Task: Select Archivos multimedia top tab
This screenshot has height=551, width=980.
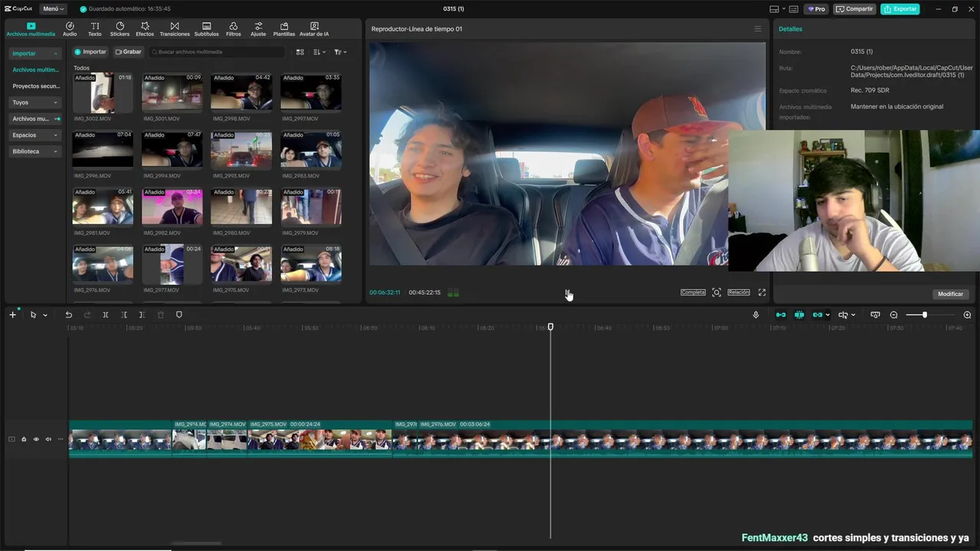Action: (31, 29)
